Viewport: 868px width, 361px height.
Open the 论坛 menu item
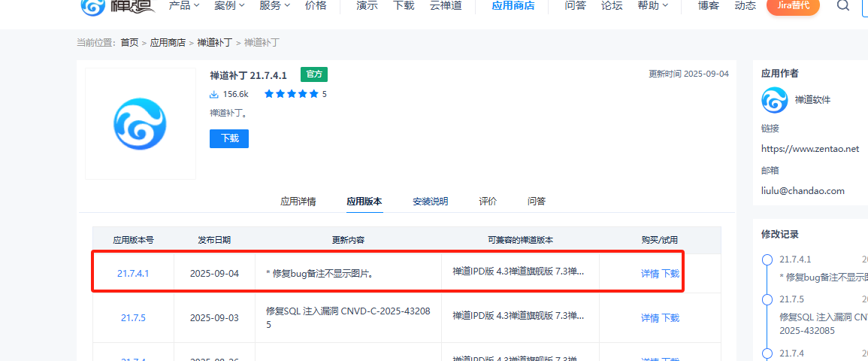(612, 5)
